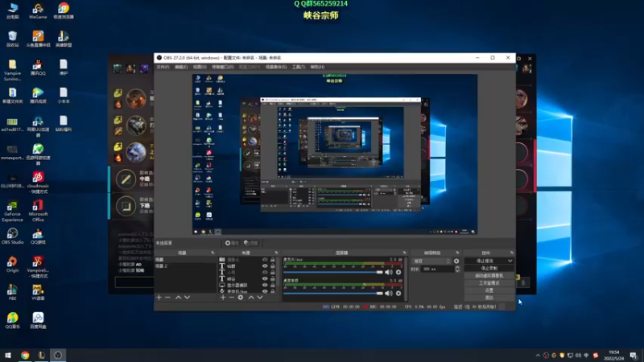Open YY语音 desktop shortcut
Viewport: 644px width, 362px height.
tap(38, 293)
